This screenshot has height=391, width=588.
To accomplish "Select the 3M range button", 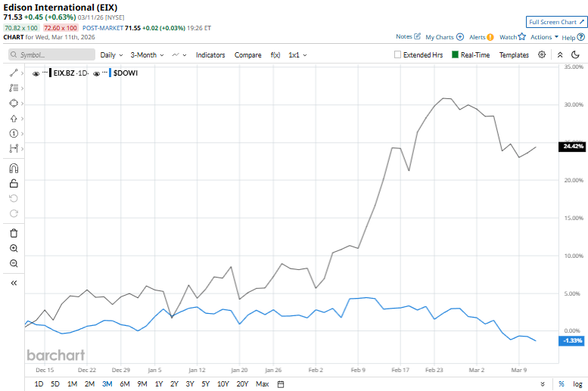I will point(107,384).
